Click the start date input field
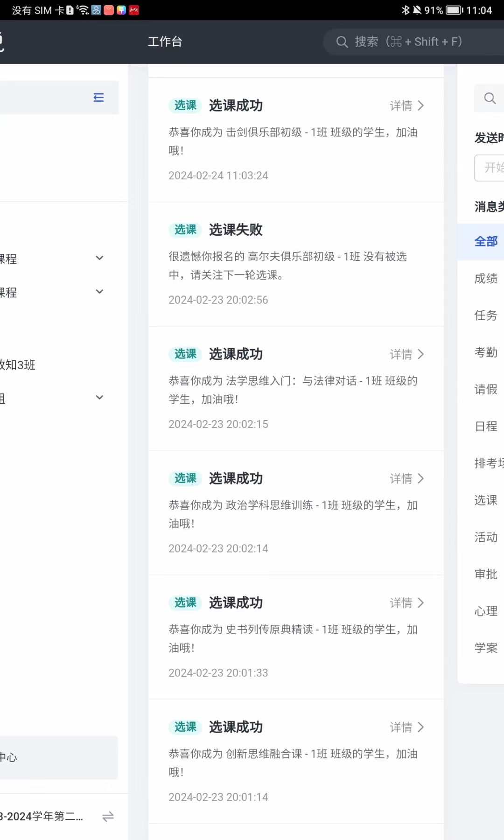Image resolution: width=504 pixels, height=840 pixels. coord(491,168)
